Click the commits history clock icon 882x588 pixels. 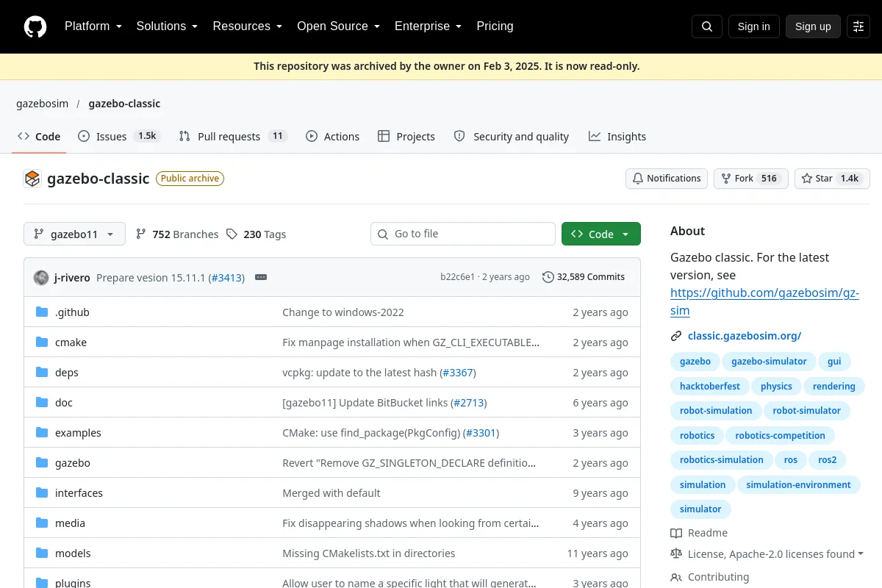[x=548, y=277]
